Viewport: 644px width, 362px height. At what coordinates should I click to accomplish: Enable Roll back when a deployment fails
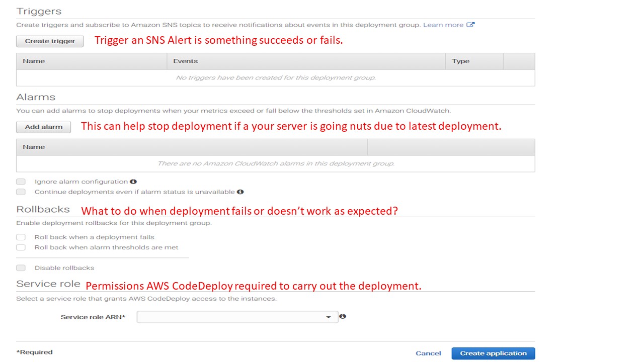click(x=21, y=237)
